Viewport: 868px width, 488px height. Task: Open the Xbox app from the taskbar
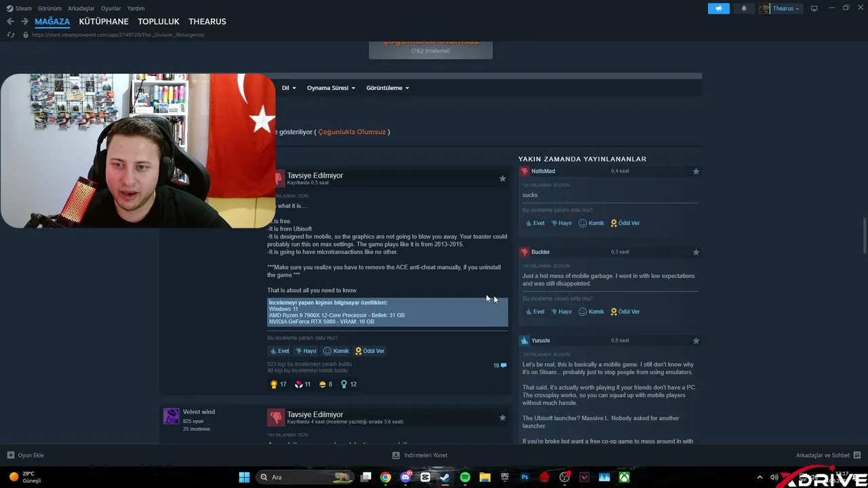(624, 477)
